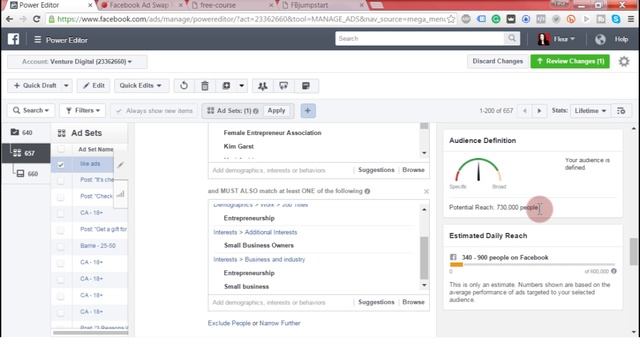Open the Lifetime stats dropdown
The height and width of the screenshot is (360, 640).
click(590, 111)
